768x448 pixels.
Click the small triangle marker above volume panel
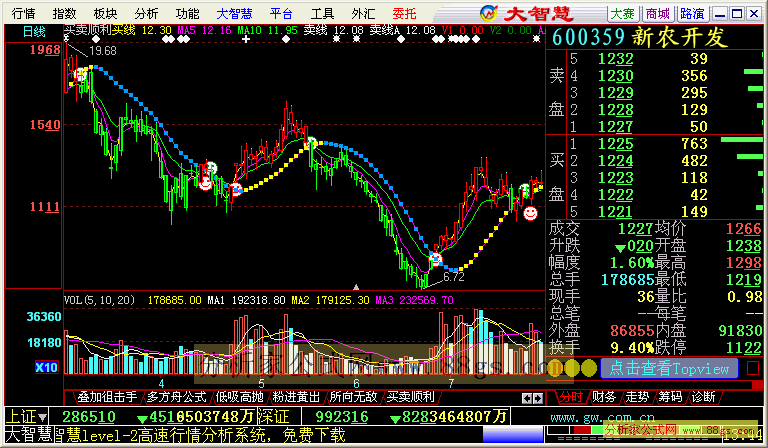[x=356, y=287]
